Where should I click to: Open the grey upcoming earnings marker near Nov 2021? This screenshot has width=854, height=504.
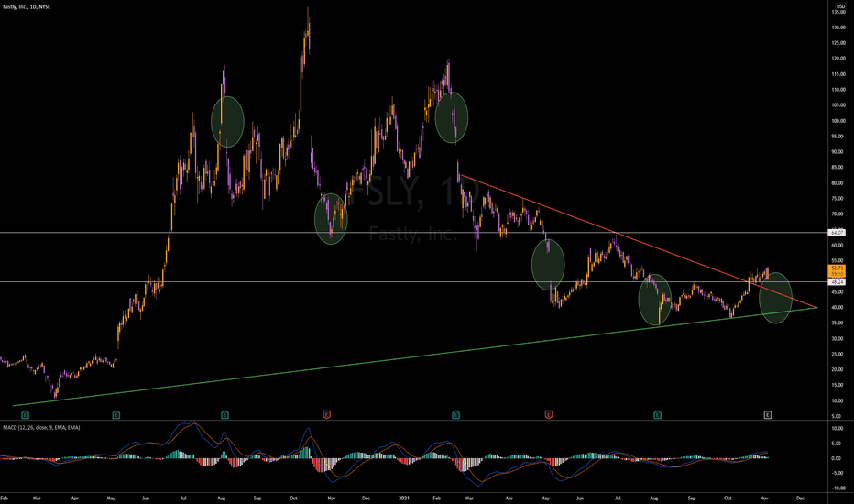point(767,415)
